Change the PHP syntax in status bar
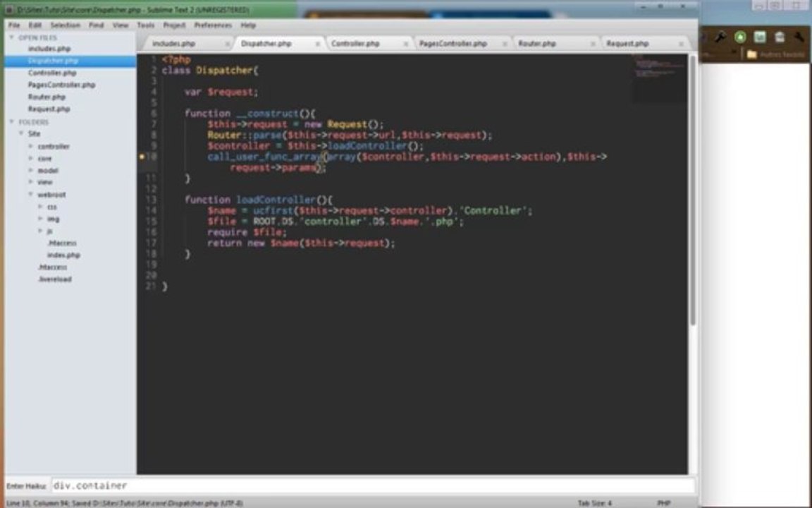812x508 pixels. (x=663, y=503)
